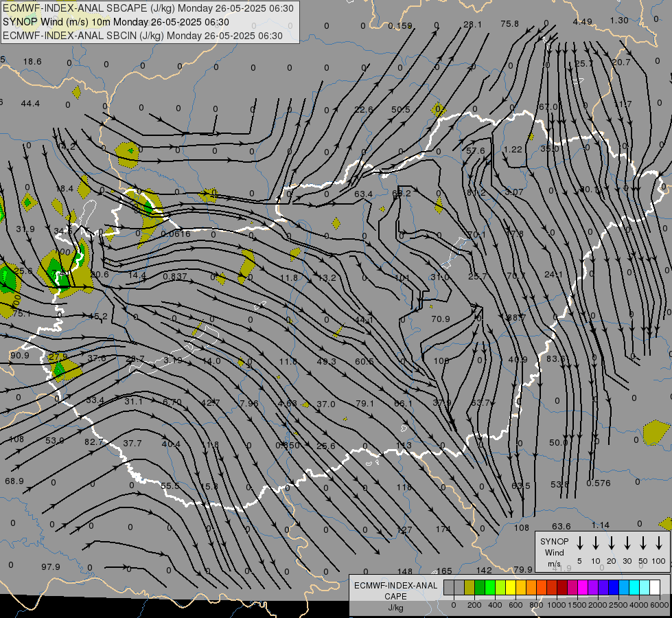Image resolution: width=672 pixels, height=618 pixels.
Task: Select the SYNOP Wind 10m title line
Action: pos(116,22)
